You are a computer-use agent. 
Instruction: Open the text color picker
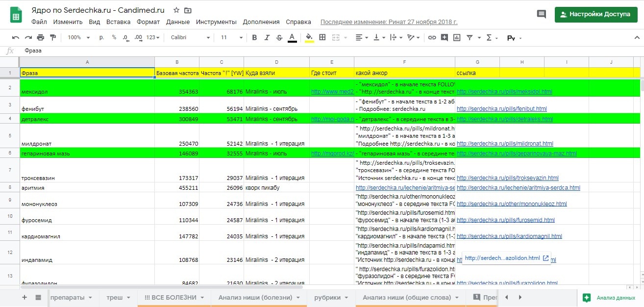point(292,37)
